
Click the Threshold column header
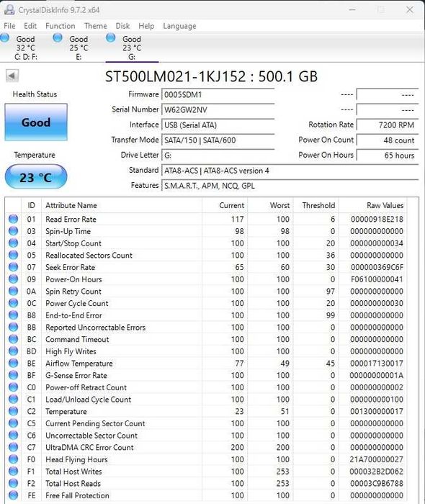[316, 205]
